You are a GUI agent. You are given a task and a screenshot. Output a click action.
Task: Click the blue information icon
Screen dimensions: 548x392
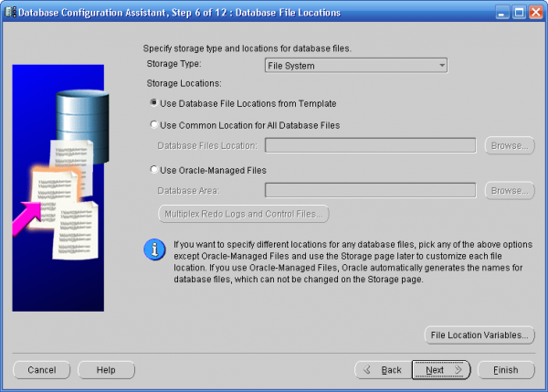click(x=154, y=249)
